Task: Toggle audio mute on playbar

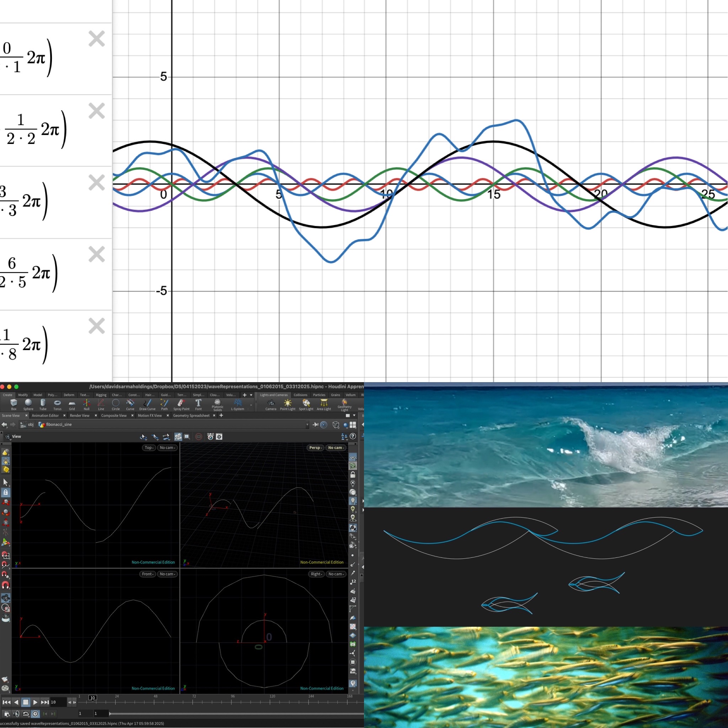Action: pos(16,714)
